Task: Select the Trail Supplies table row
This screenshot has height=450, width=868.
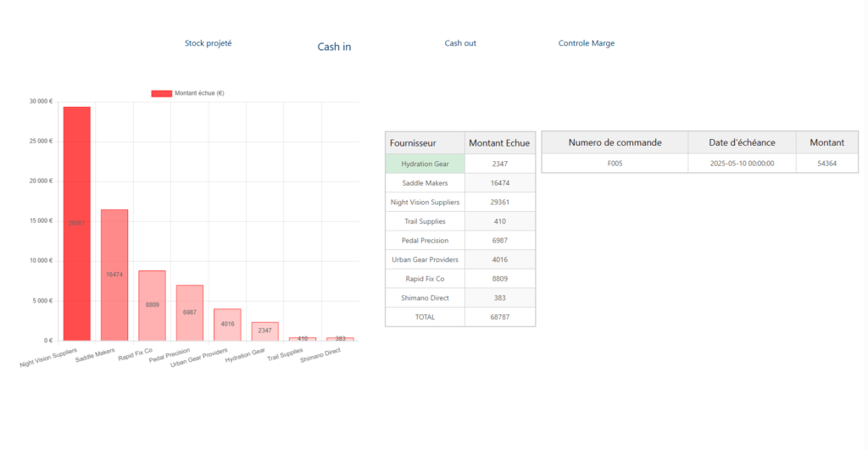Action: pos(425,221)
